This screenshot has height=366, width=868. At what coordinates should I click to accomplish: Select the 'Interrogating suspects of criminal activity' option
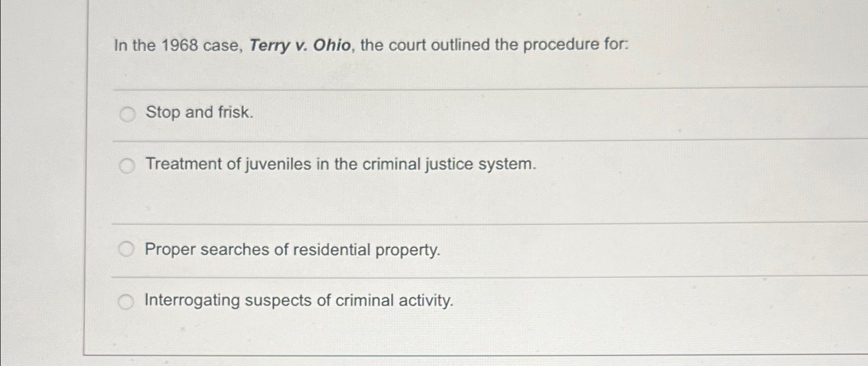pos(126,302)
